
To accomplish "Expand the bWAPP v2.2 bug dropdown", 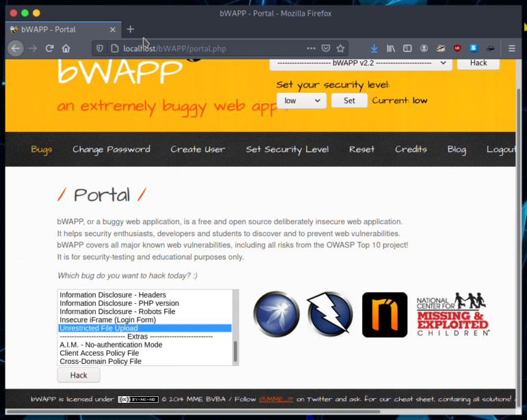I will (361, 63).
